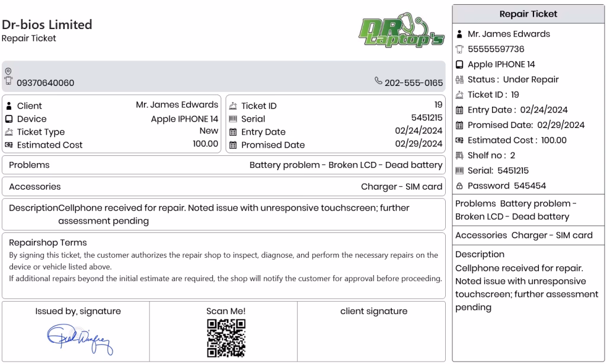
Task: Click the status icon beside Status: Under Repair
Action: click(x=459, y=79)
